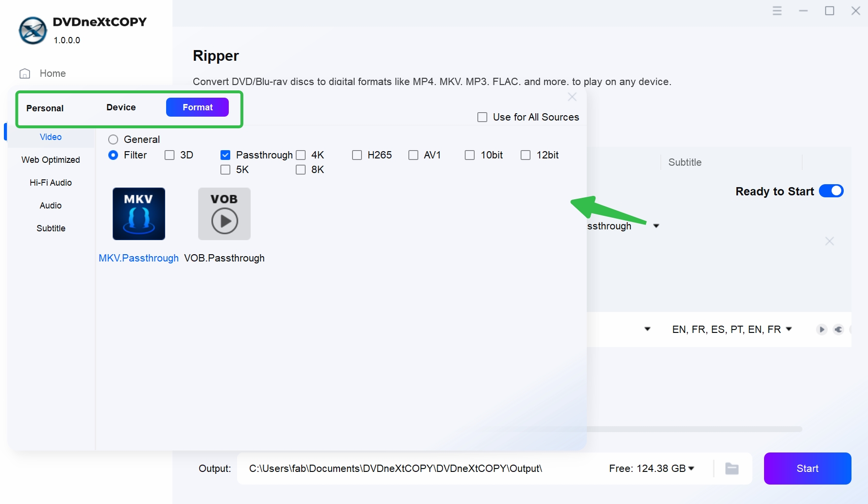Check Use for All Sources
868x504 pixels.
tap(482, 117)
